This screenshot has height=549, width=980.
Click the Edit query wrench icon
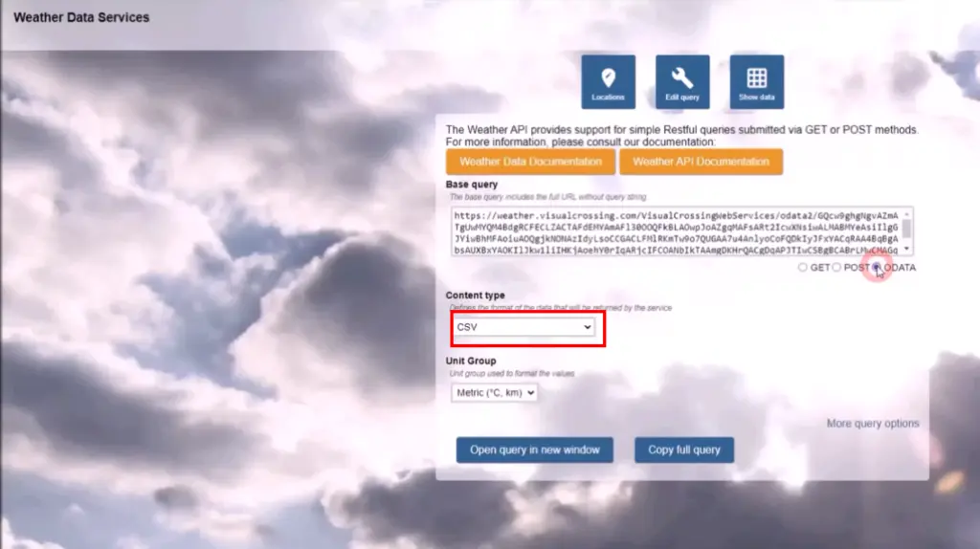coord(682,81)
